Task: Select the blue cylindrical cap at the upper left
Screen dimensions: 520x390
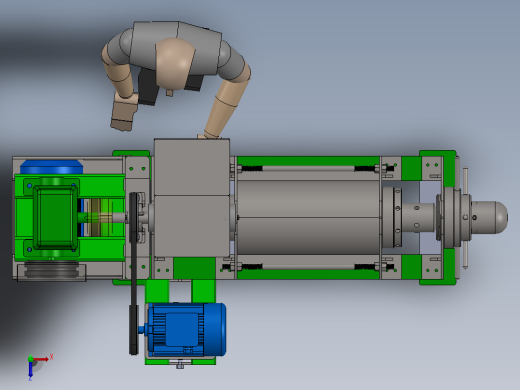Action: [x=52, y=167]
